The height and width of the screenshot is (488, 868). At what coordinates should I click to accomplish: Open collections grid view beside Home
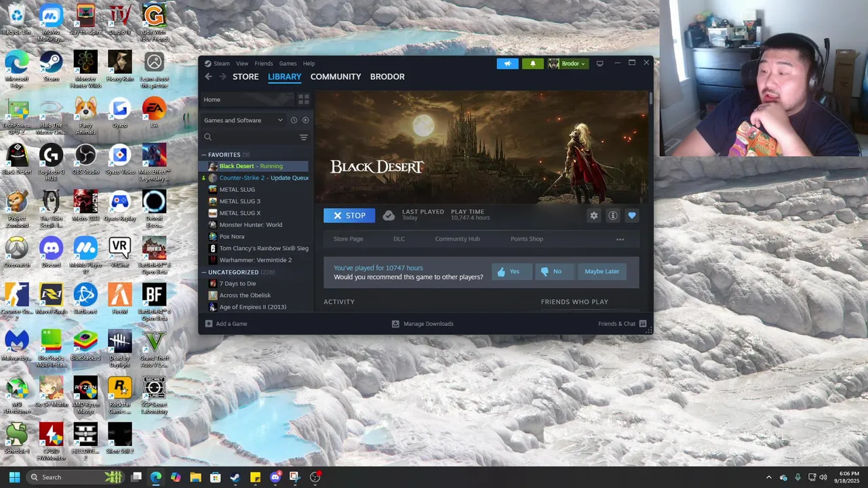(303, 100)
